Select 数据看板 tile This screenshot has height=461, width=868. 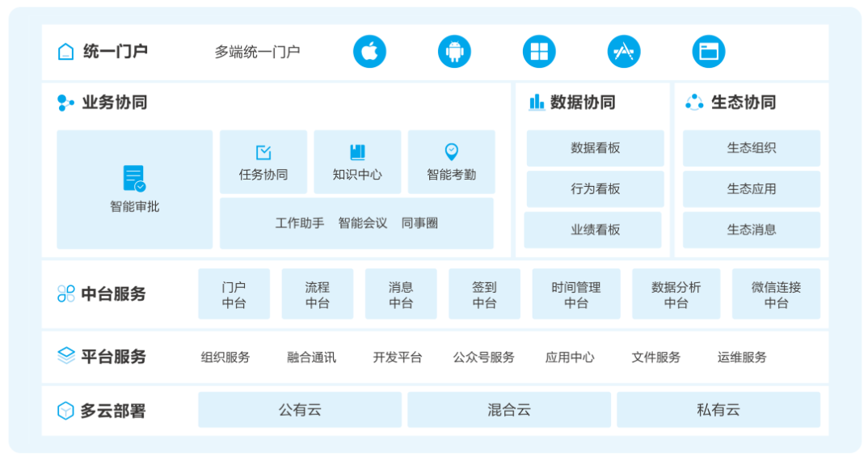pos(595,148)
